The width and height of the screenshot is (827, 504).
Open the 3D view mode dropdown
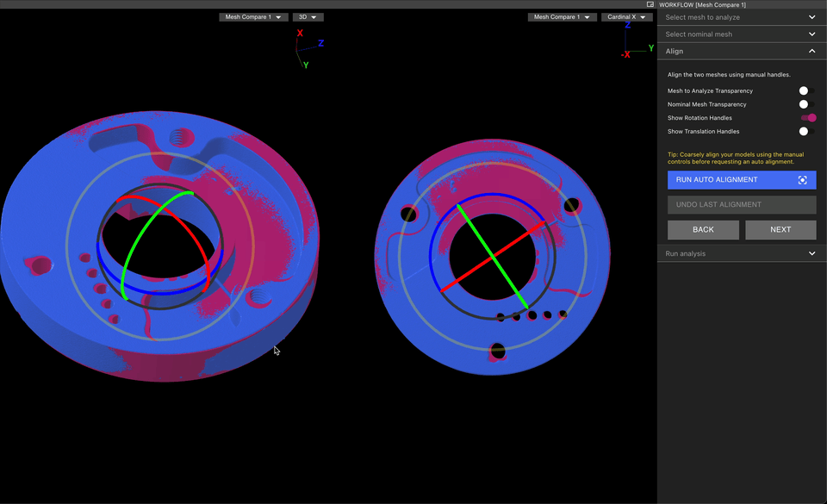coord(308,17)
